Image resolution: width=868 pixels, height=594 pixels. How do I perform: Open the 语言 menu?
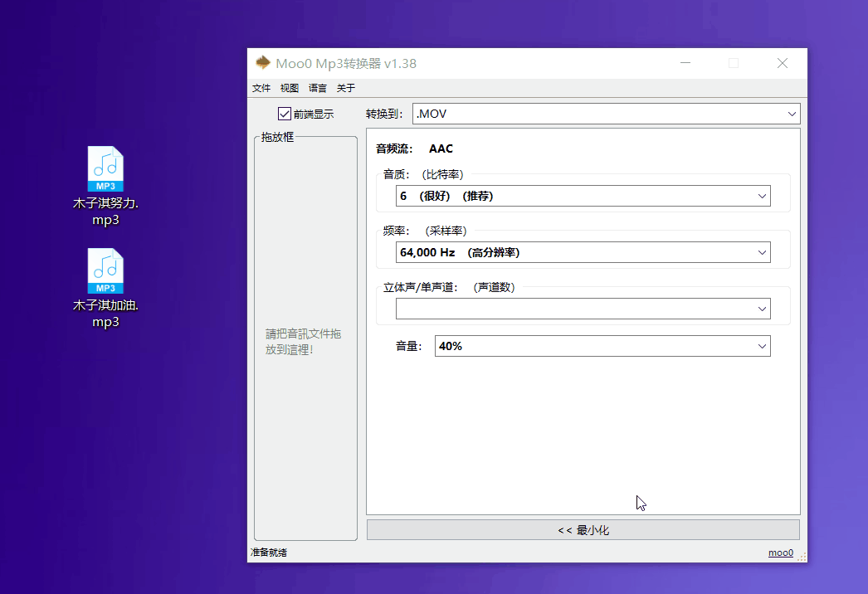[x=318, y=88]
